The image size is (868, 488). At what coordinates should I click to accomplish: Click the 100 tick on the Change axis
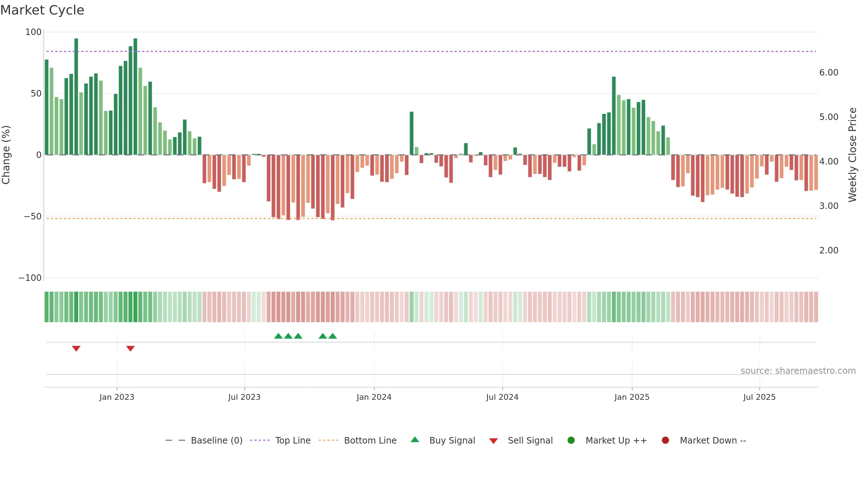tap(33, 32)
